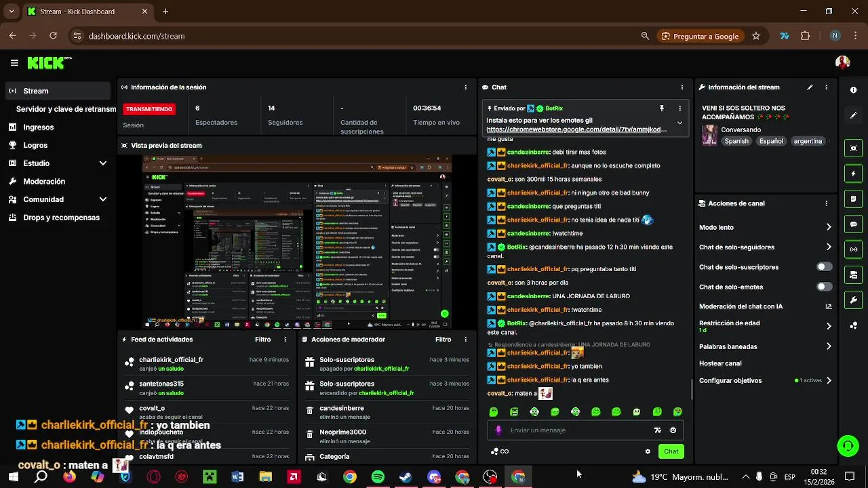This screenshot has height=488, width=868.
Task: Open the Acciones de moderador three-dot menu
Action: (x=465, y=340)
